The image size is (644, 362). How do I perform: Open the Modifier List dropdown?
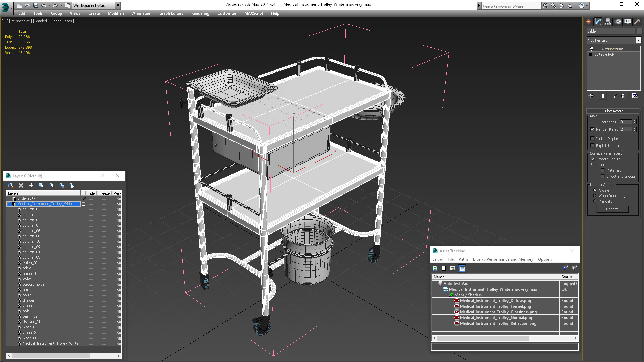click(638, 40)
